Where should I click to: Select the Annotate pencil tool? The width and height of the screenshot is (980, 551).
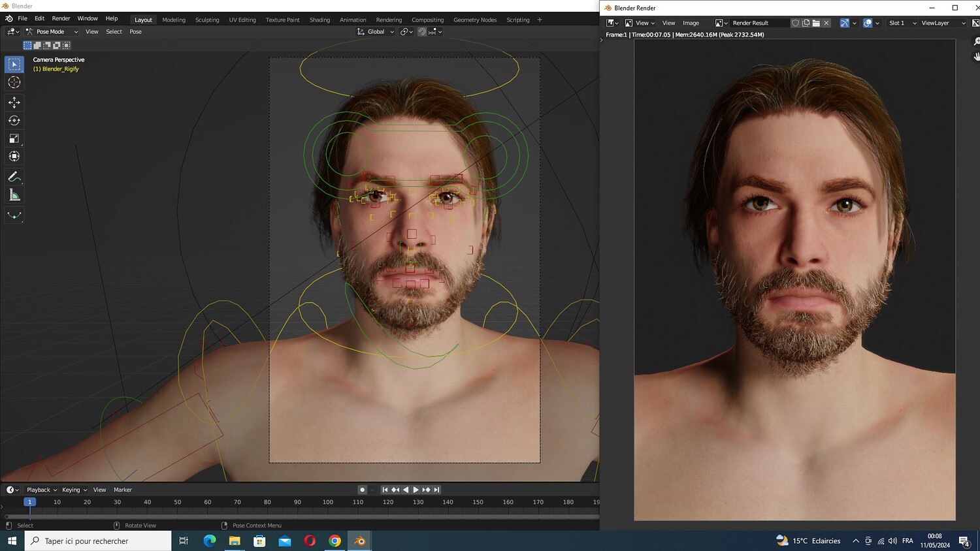tap(14, 177)
